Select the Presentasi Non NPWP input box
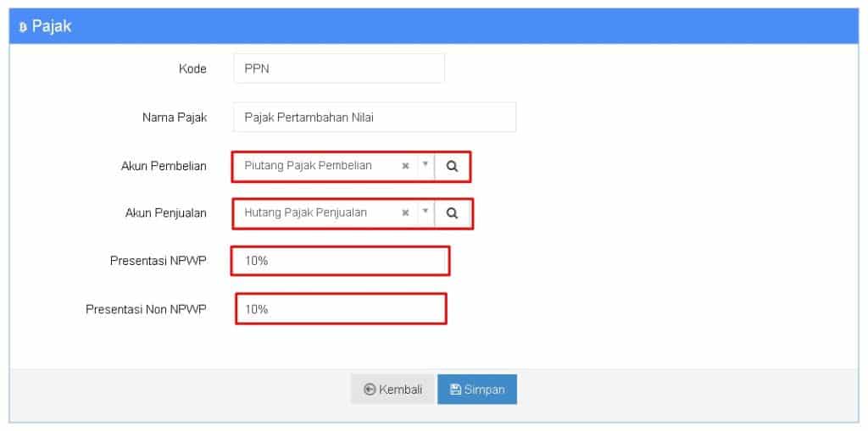The height and width of the screenshot is (431, 868). coord(341,309)
